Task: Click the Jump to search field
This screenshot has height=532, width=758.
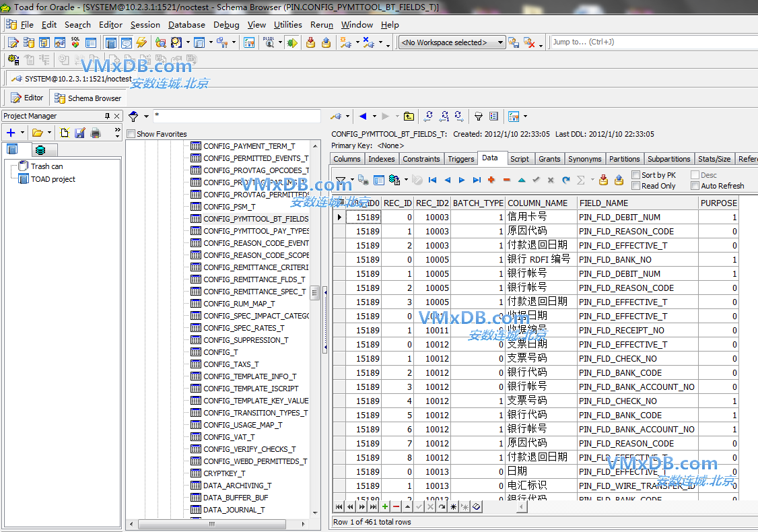Action: coord(654,42)
